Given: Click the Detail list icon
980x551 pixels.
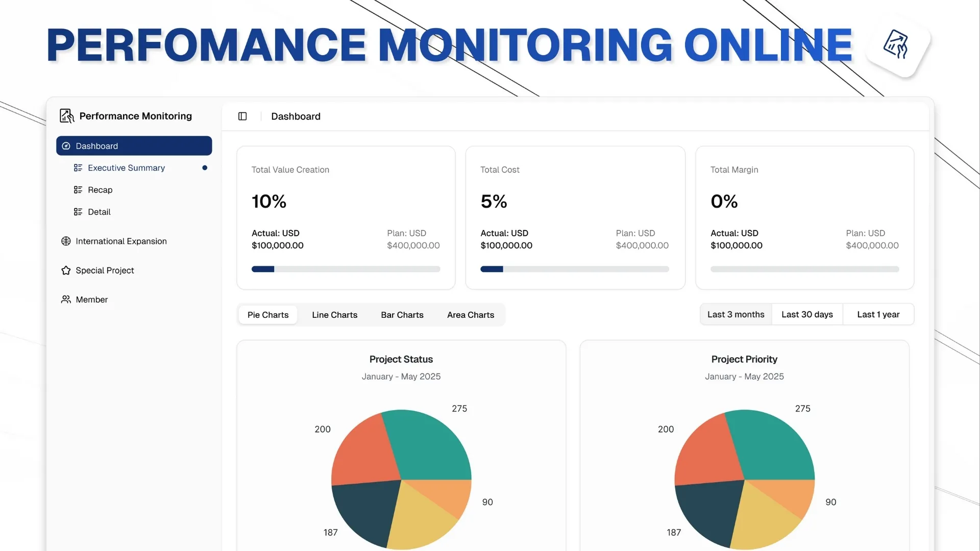Looking at the screenshot, I should [78, 212].
